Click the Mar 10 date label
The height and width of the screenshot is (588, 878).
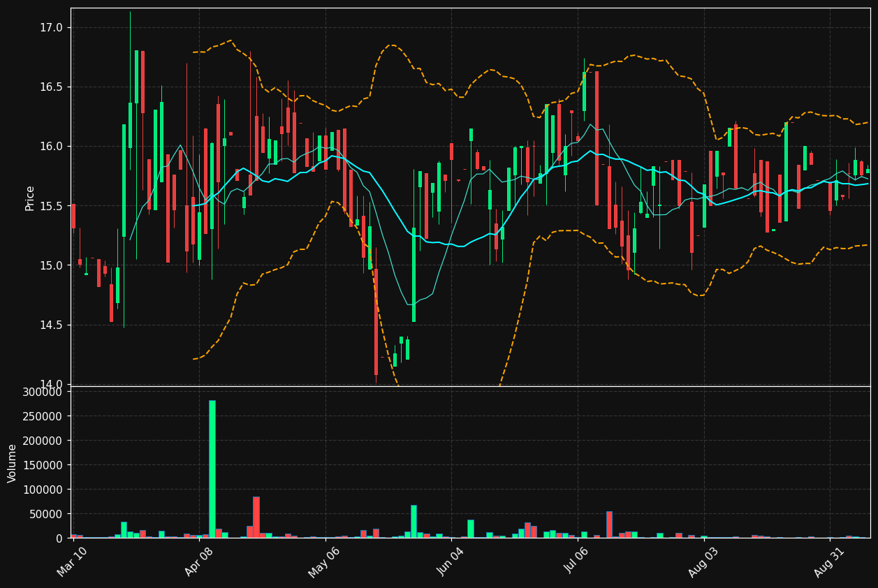73,562
